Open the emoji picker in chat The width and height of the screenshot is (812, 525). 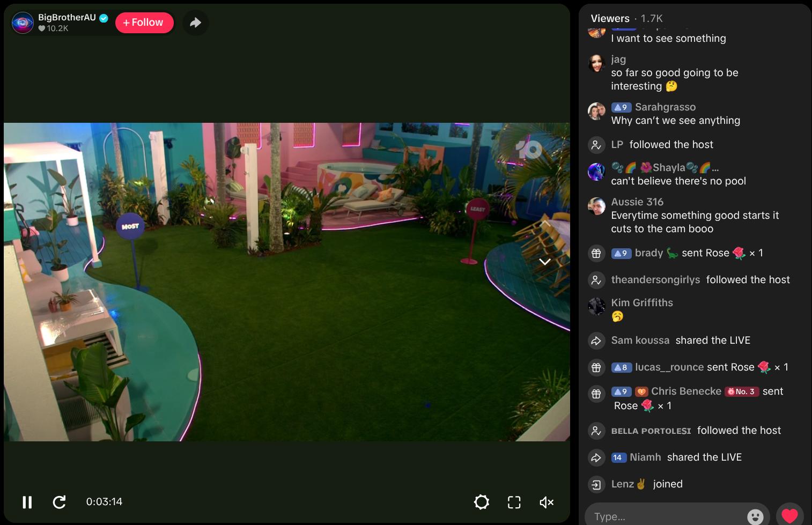755,516
